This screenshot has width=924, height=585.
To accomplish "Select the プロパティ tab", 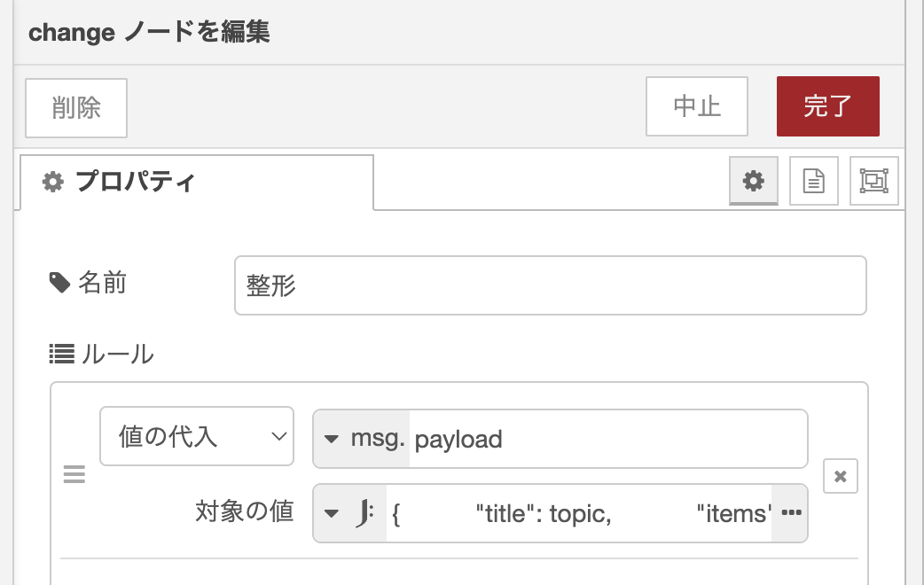I will coord(196,182).
